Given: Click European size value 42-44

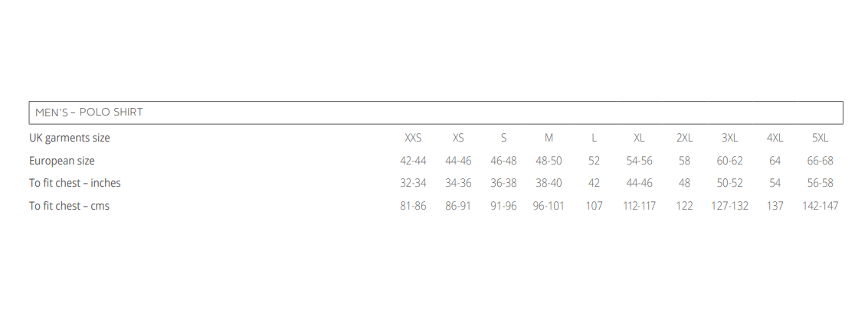Looking at the screenshot, I should pyautogui.click(x=413, y=161).
